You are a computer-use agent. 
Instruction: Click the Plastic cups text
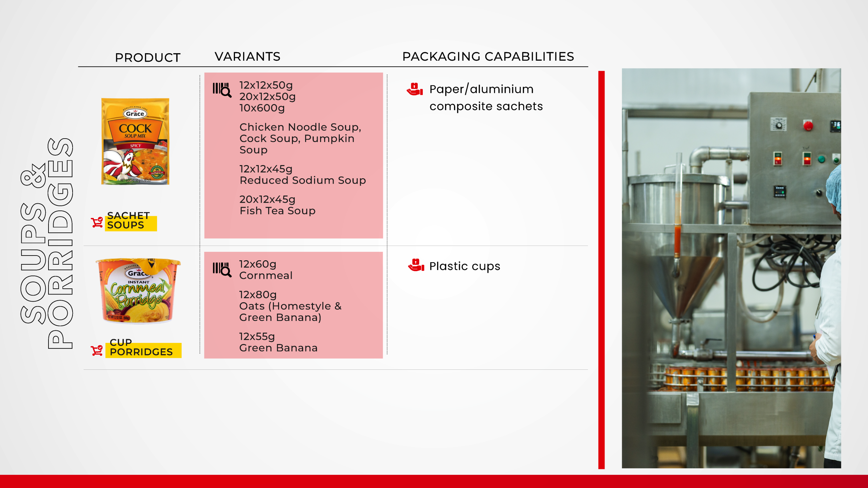[465, 266]
